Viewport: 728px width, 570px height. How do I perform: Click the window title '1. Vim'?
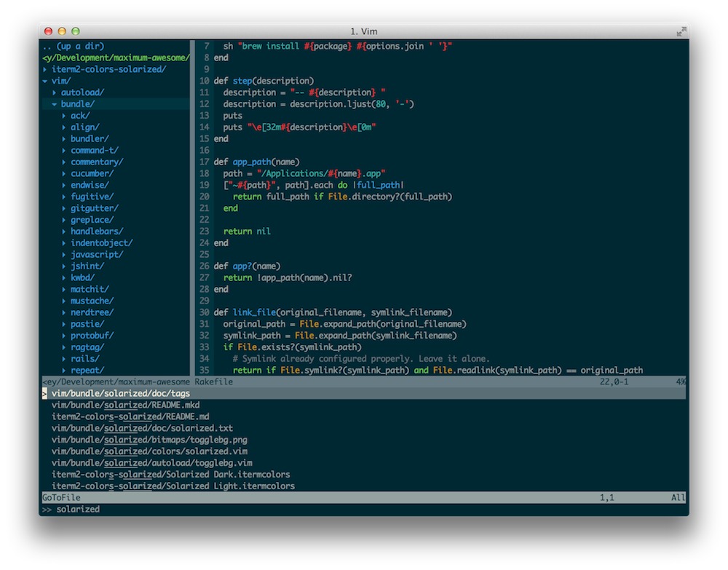pos(363,31)
